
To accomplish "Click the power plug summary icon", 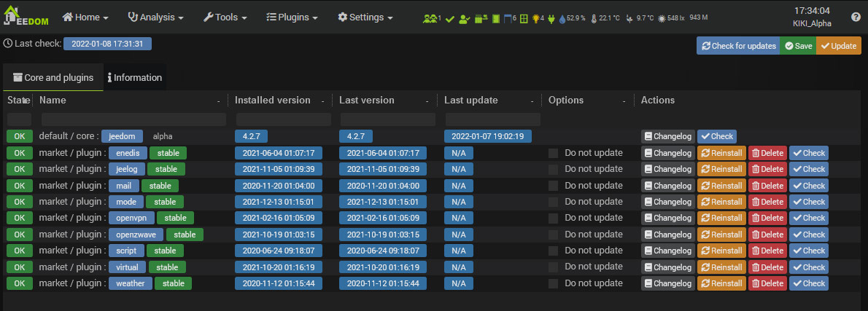I will pyautogui.click(x=551, y=18).
